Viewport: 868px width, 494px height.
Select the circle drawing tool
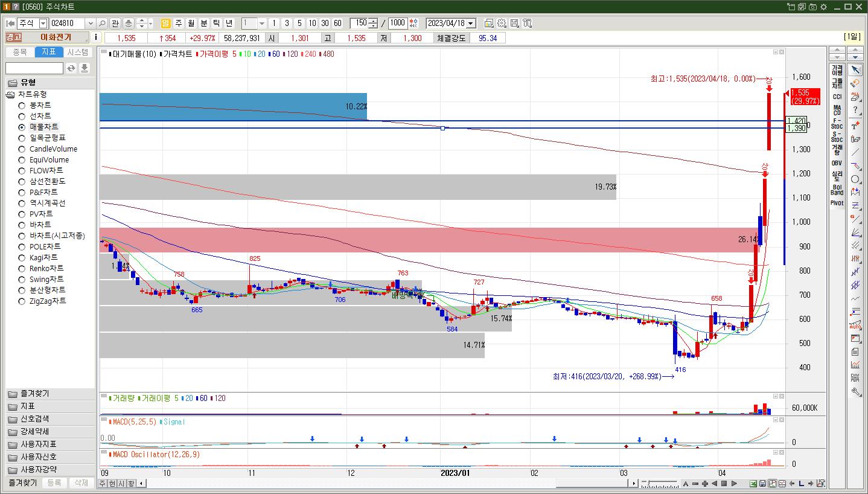pyautogui.click(x=855, y=179)
